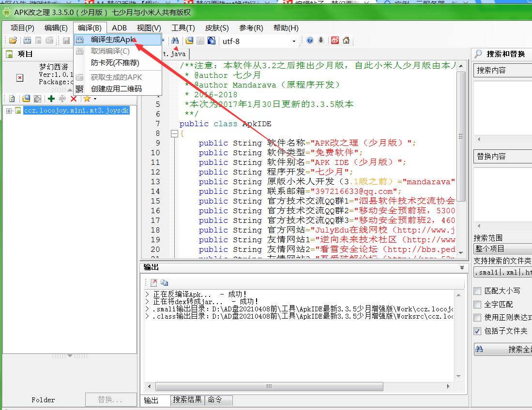Viewport: 532px width, 410px height.
Task: Open help via the blue question mark icon
Action: pos(310,41)
